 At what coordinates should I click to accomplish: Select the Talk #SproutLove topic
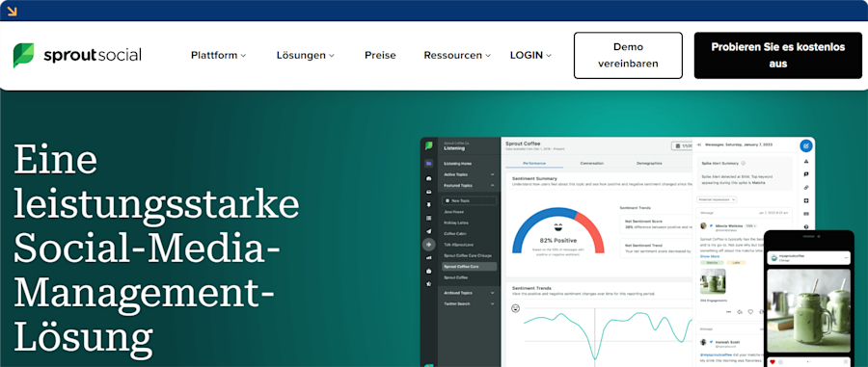click(x=458, y=245)
